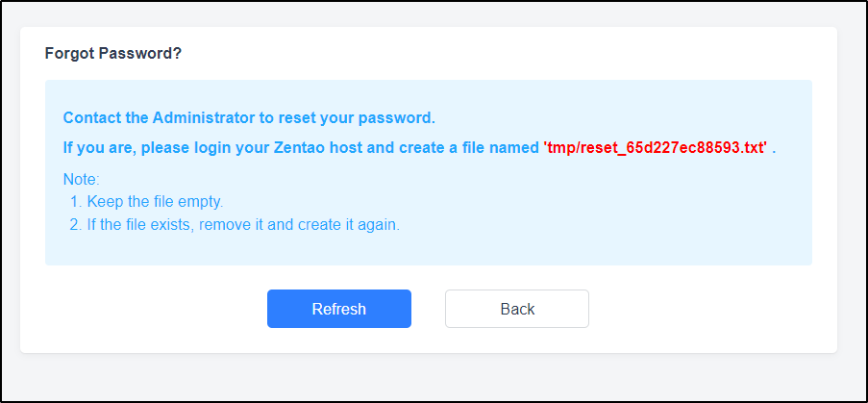Click the '2.' list number marker
Image resolution: width=868 pixels, height=403 pixels.
pos(76,226)
